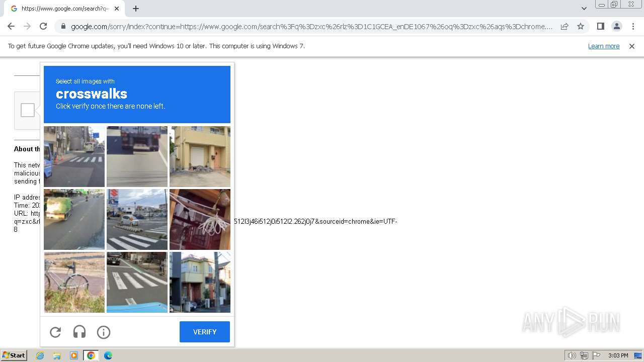Open the file explorer taskbar icon

pyautogui.click(x=57, y=355)
